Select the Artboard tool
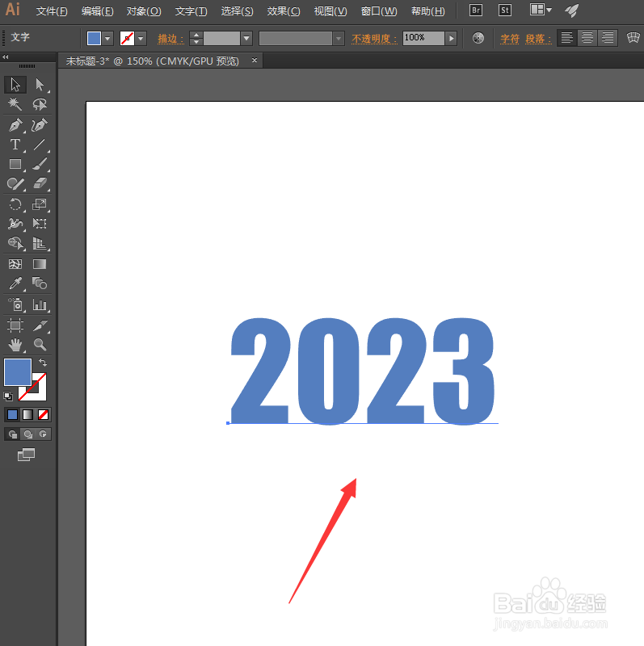This screenshot has width=644, height=646. (x=15, y=325)
